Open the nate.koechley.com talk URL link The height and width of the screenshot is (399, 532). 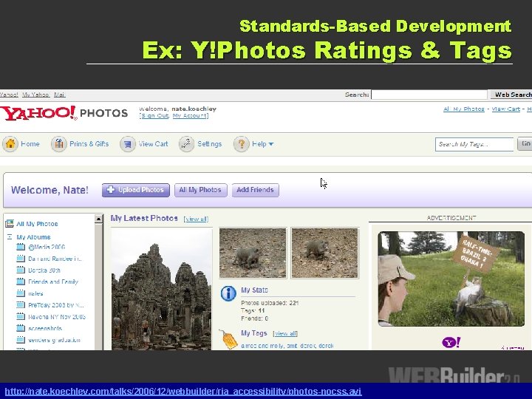[x=183, y=392]
